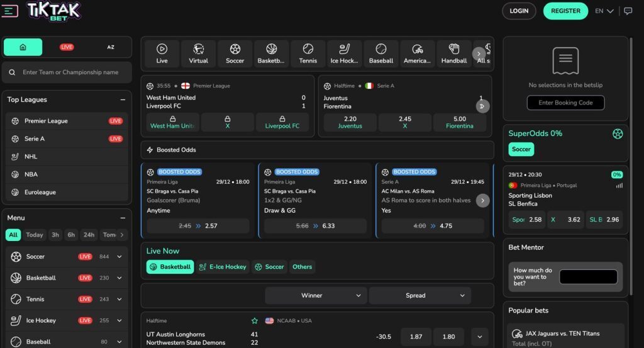644x348 pixels.
Task: Filter menu by 3h
Action: 55,235
